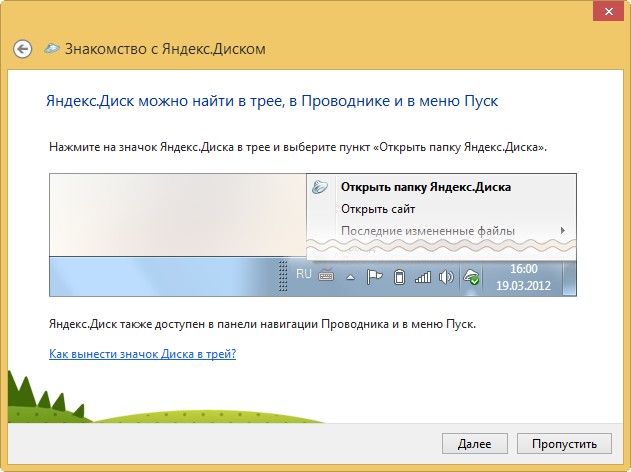The width and height of the screenshot is (631, 472).
Task: Click the Yandex.Disk icon in title
Action: coord(52,48)
